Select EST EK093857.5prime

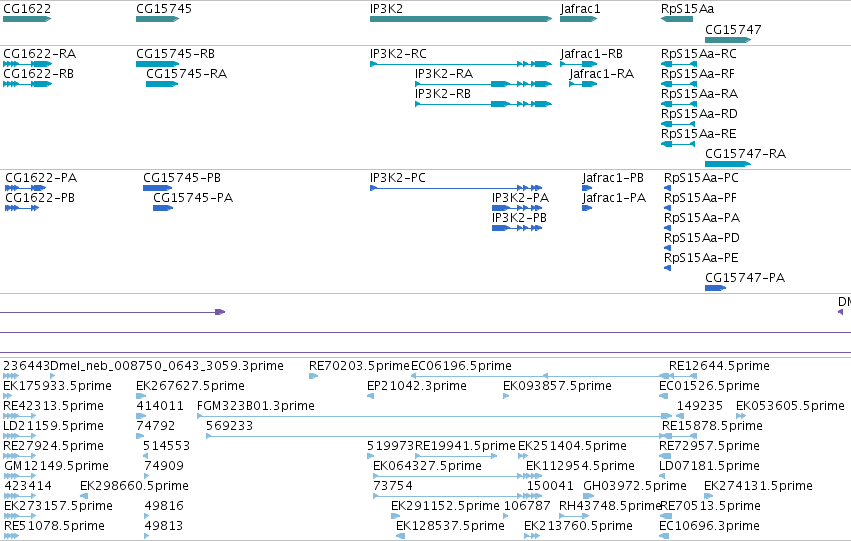(x=557, y=386)
